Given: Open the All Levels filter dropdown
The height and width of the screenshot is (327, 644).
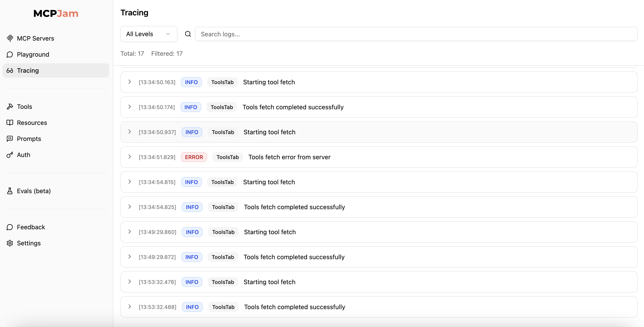Looking at the screenshot, I should [148, 34].
